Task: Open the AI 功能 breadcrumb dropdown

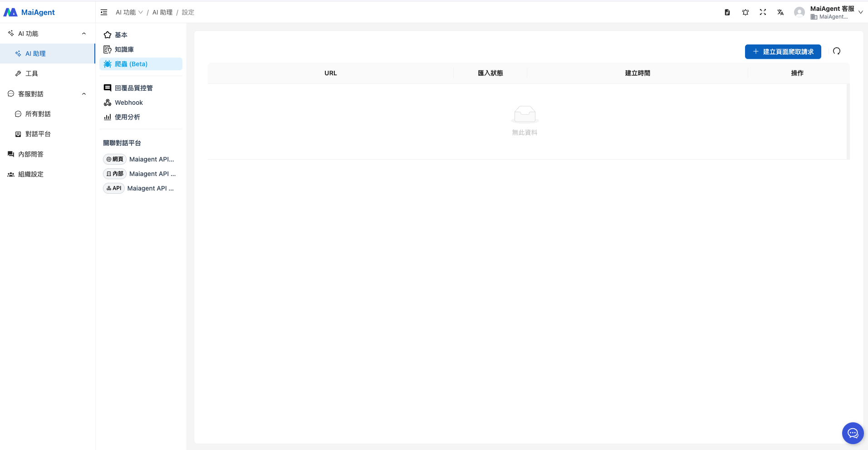Action: (x=129, y=12)
